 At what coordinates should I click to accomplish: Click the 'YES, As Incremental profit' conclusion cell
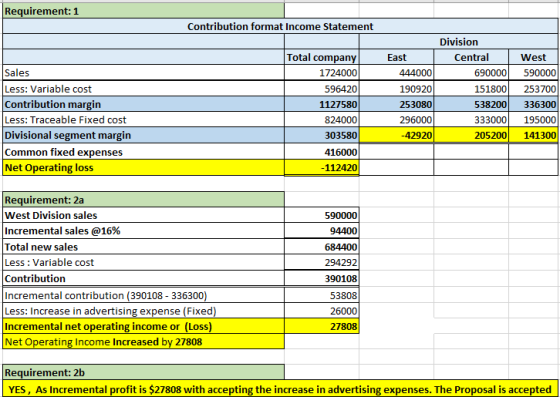[x=280, y=389]
